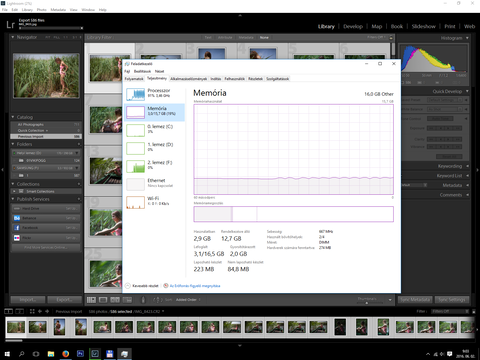Image resolution: width=480 pixels, height=360 pixels.
Task: Adjust the Thumbnails size slider
Action: [367, 303]
